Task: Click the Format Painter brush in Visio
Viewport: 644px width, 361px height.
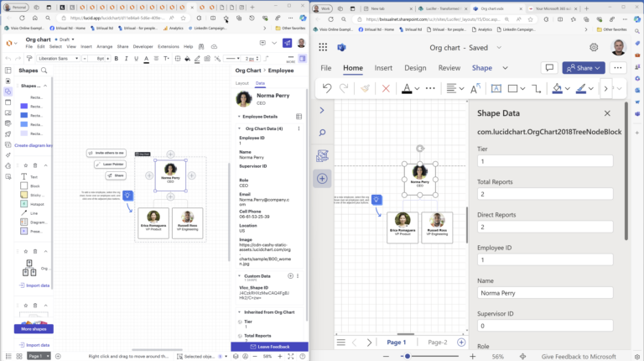Action: (x=365, y=88)
